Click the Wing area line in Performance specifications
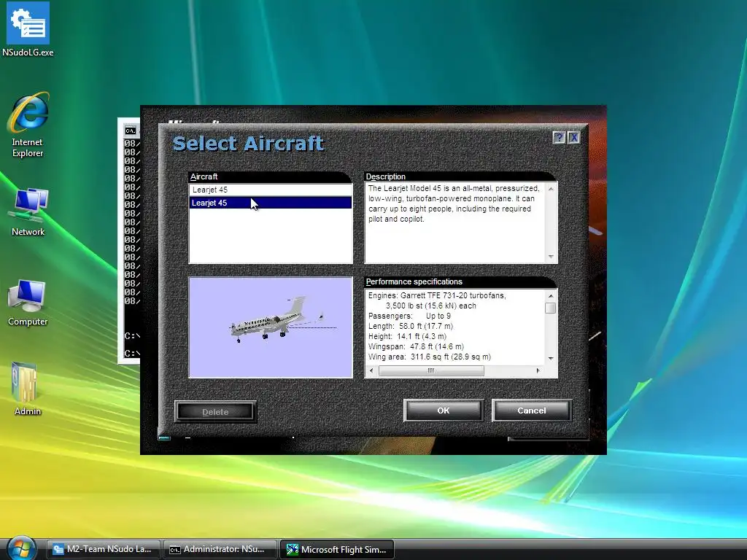 (x=429, y=357)
